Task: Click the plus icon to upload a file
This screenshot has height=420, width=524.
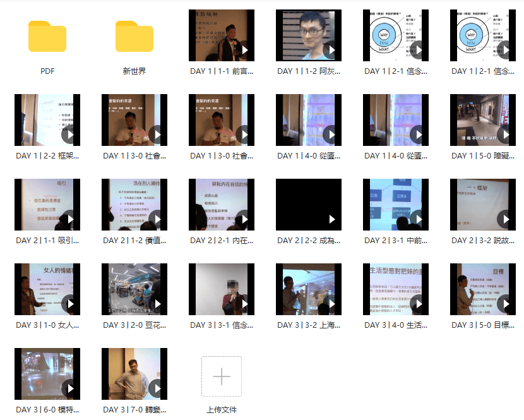Action: coord(222,377)
